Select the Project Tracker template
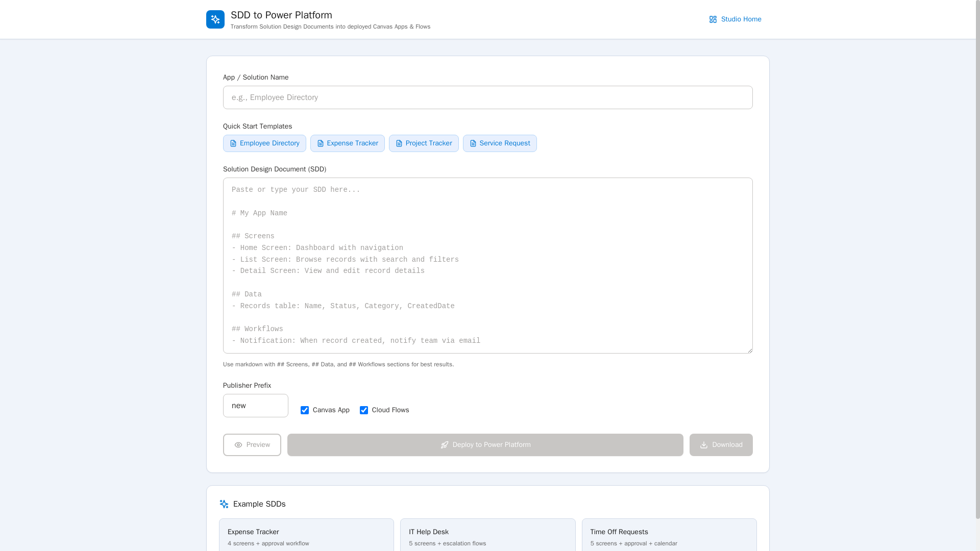This screenshot has height=551, width=980. (x=424, y=143)
